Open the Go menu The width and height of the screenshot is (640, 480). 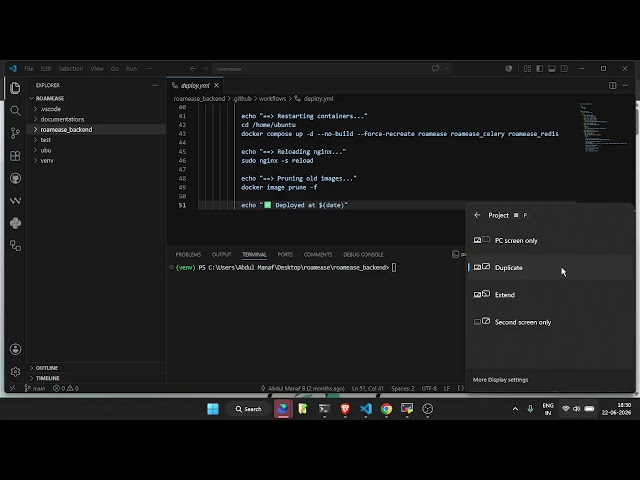click(x=115, y=69)
